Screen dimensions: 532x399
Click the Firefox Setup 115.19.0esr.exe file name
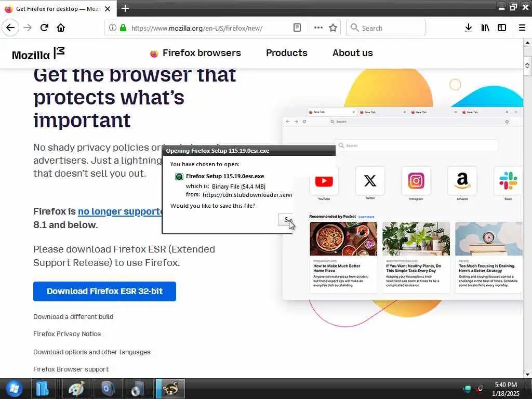[x=225, y=176]
